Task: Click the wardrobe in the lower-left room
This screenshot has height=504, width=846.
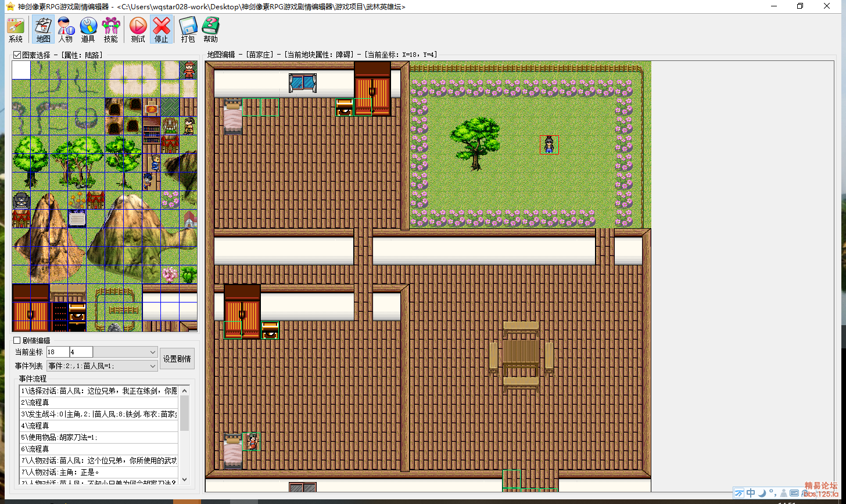Action: (242, 312)
